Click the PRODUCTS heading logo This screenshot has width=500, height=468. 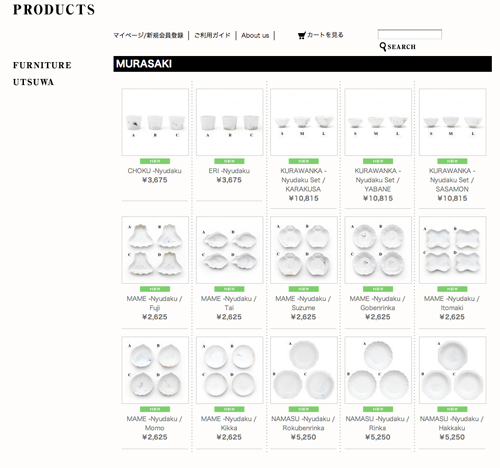coord(54,10)
